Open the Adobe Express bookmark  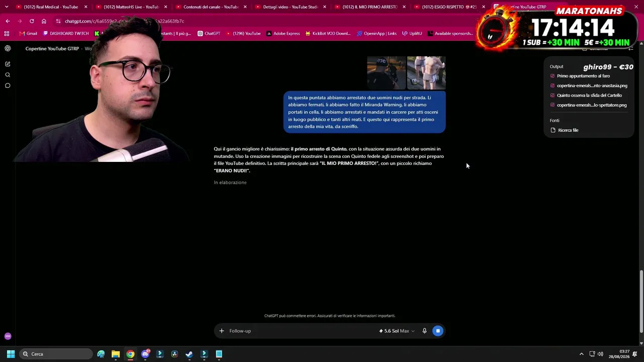tap(283, 34)
